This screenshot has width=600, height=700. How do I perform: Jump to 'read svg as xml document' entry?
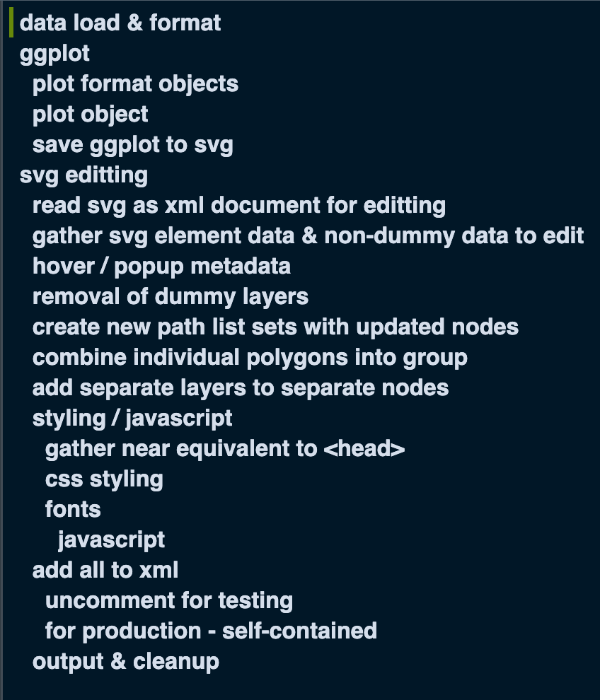[x=238, y=205]
